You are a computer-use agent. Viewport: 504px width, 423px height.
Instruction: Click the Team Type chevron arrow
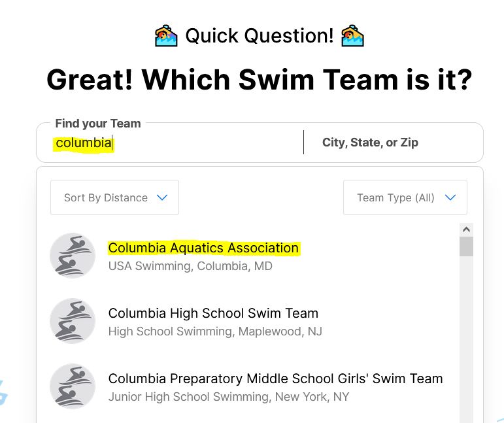(x=450, y=197)
